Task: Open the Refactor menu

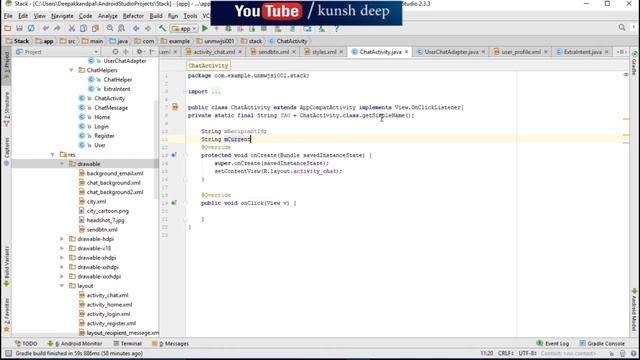Action: tap(133, 16)
